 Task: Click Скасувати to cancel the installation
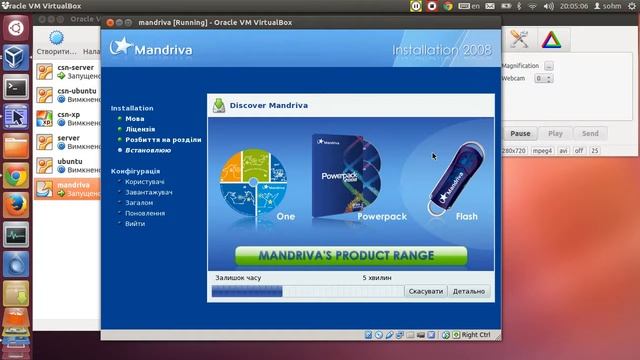click(426, 291)
